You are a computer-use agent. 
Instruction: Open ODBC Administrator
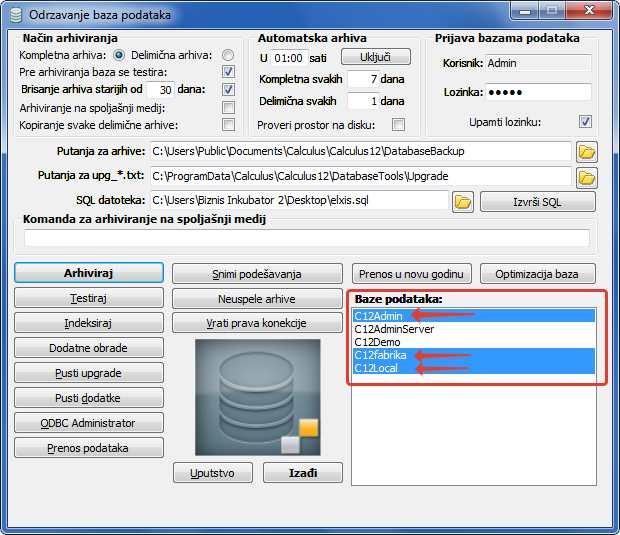pos(88,423)
